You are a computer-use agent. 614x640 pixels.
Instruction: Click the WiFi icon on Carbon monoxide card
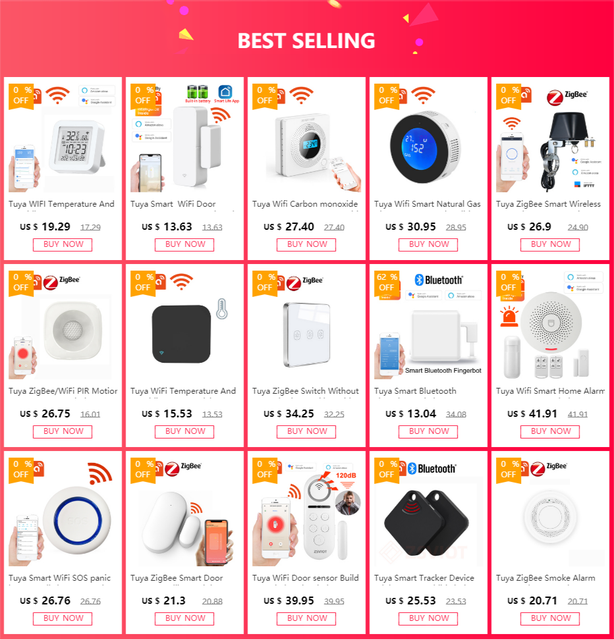(303, 96)
